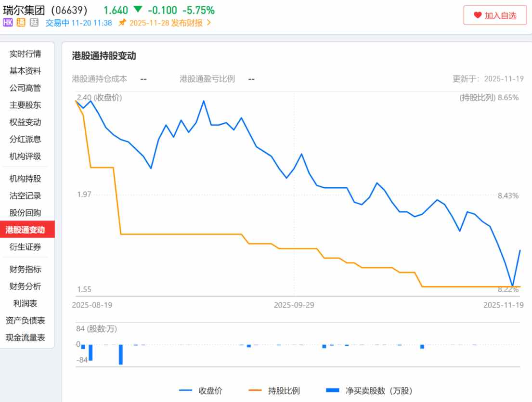532x402 pixels.
Task: Go to 沽空记录 short-selling records
Action: tap(26, 196)
